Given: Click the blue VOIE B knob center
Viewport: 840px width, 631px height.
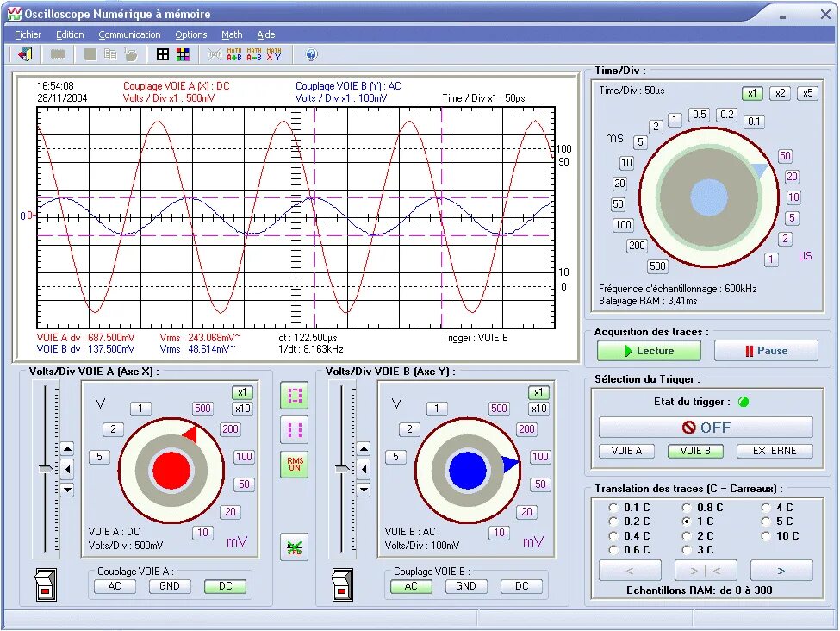Looking at the screenshot, I should pos(468,470).
